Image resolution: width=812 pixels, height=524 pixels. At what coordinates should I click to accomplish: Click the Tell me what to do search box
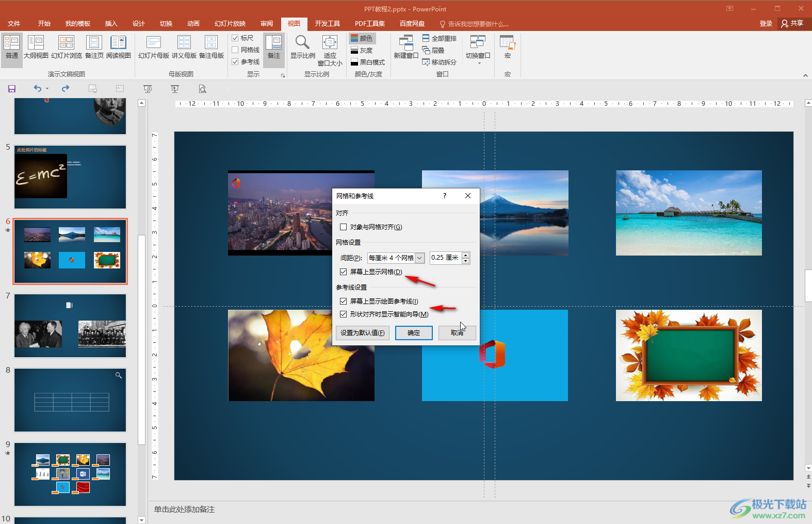474,24
